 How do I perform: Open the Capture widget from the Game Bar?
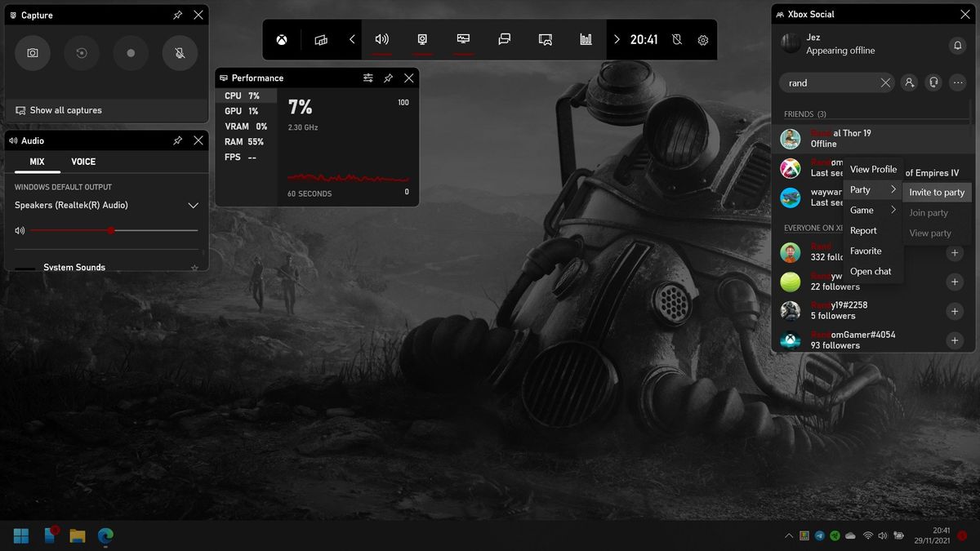click(x=423, y=39)
